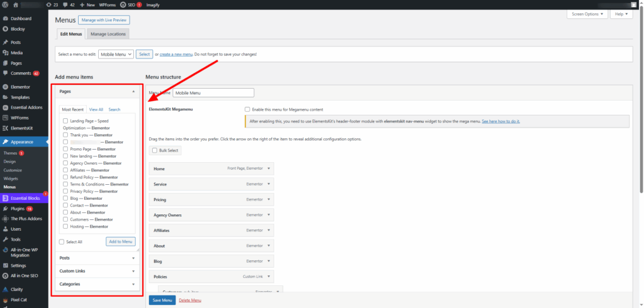Open the Clarity icon in sidebar
This screenshot has height=308, width=644.
(5, 290)
